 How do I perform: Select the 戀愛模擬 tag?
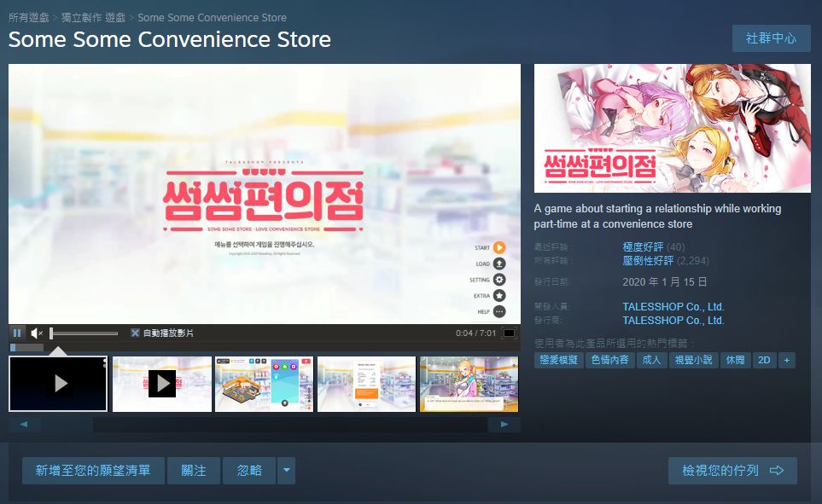[559, 360]
